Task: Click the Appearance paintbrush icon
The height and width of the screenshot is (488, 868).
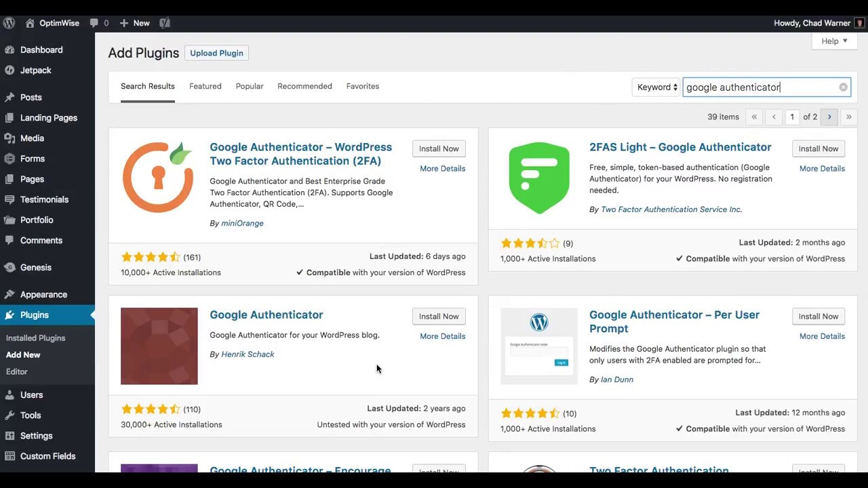Action: coord(9,294)
